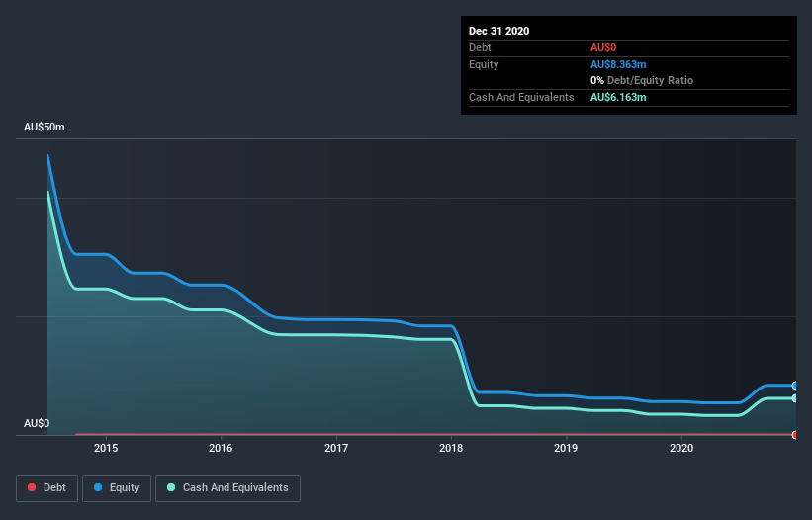This screenshot has width=812, height=520.
Task: Click the AU$50m y-axis label
Action: click(x=45, y=127)
